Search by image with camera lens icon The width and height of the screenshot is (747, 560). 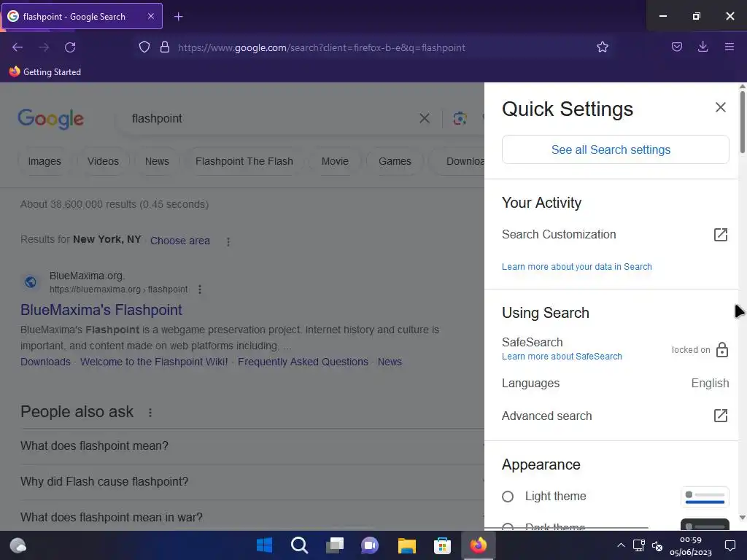click(x=460, y=118)
